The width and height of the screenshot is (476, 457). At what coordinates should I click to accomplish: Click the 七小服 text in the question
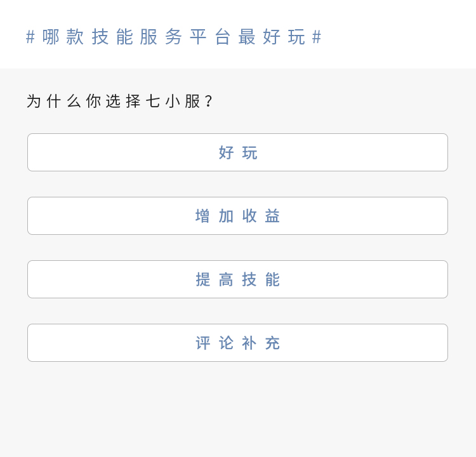pyautogui.click(x=173, y=101)
